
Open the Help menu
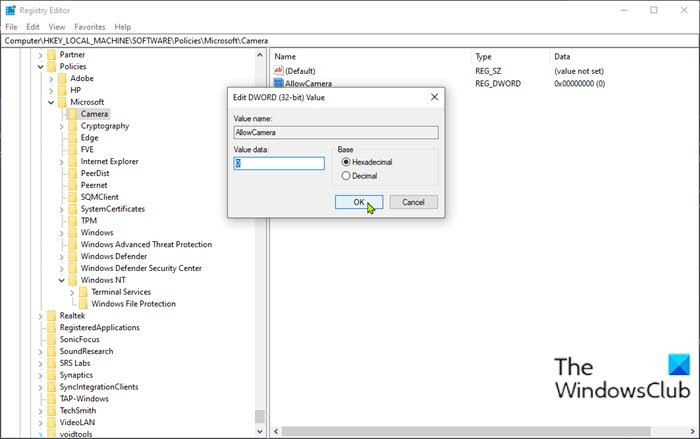(122, 27)
